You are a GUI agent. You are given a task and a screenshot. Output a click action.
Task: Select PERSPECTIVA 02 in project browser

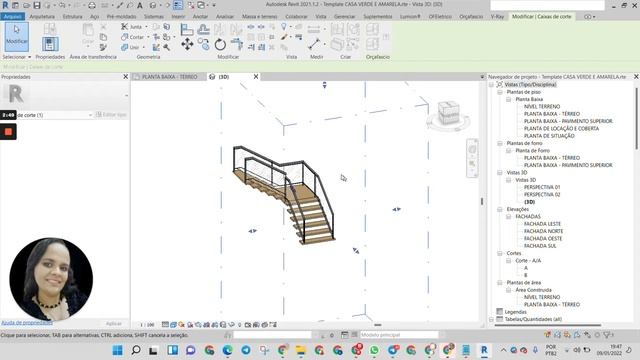[x=542, y=195]
